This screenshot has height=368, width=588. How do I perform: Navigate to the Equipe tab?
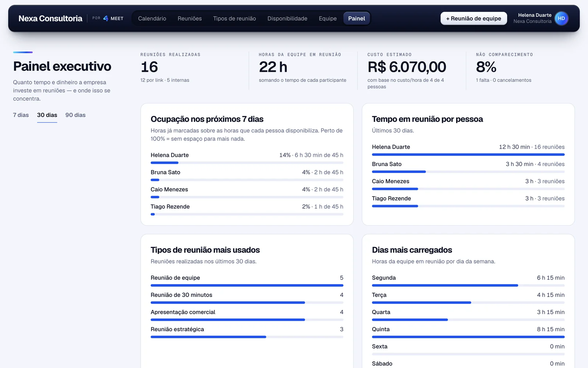coord(328,18)
